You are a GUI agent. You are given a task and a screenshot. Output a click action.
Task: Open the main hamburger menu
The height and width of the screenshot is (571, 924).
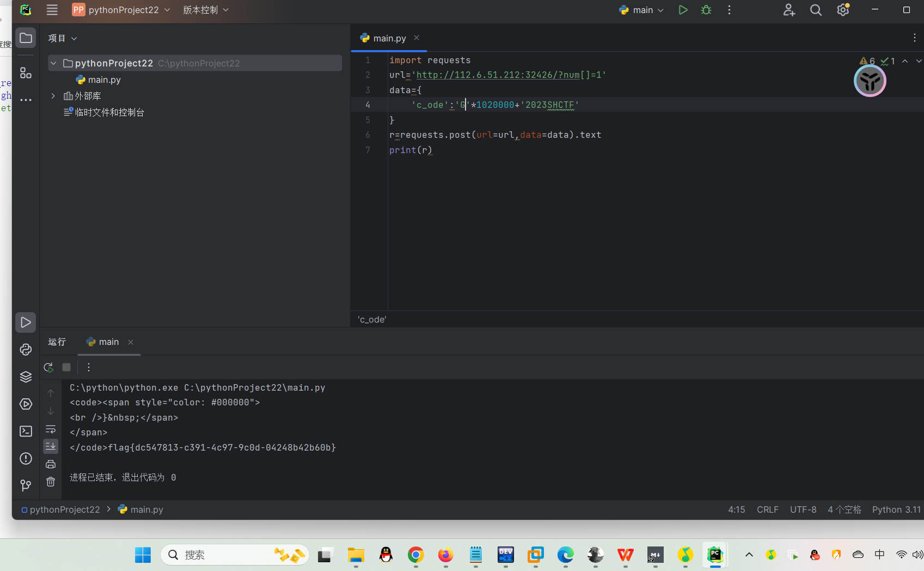(x=52, y=10)
